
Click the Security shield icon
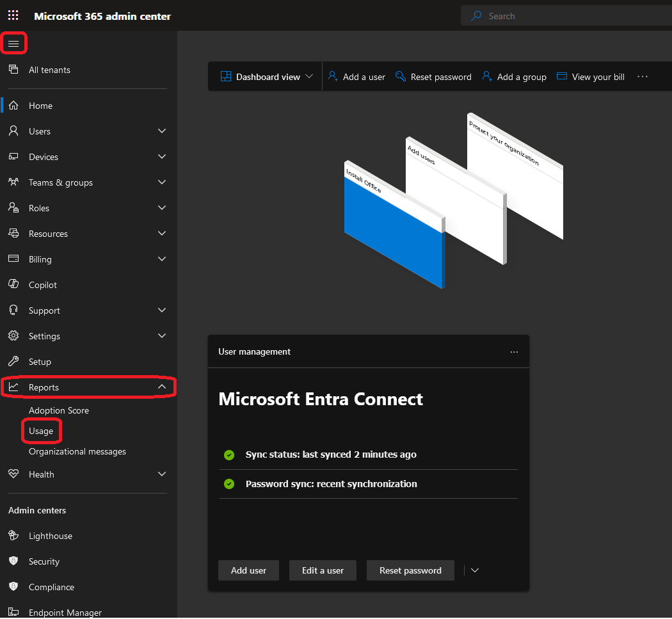pos(13,561)
